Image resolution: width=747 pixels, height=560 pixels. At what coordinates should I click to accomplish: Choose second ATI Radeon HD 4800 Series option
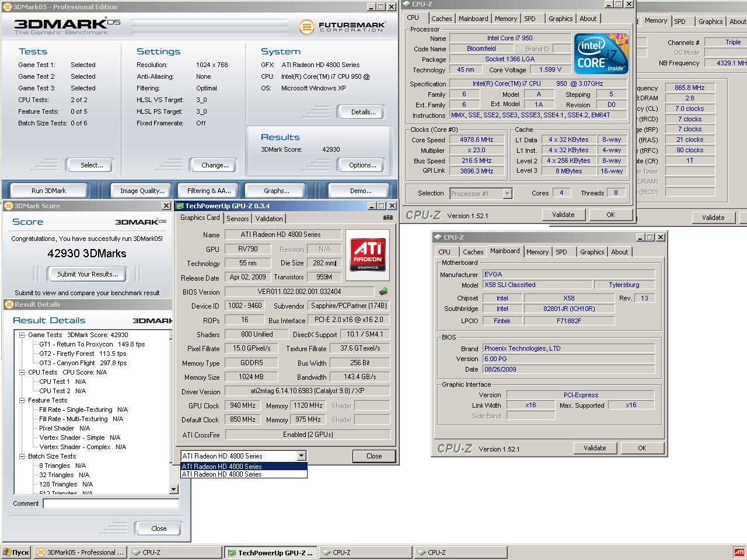click(x=244, y=474)
